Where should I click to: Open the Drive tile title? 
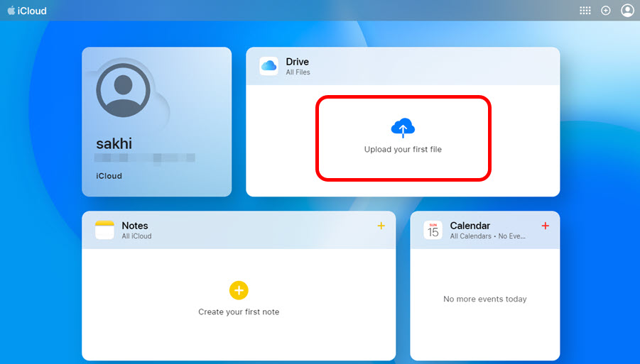(297, 62)
